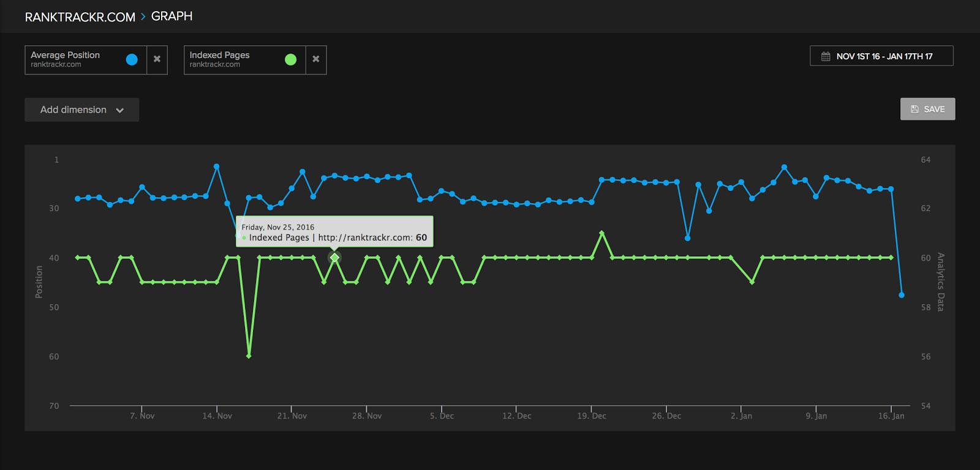The width and height of the screenshot is (980, 470).
Task: Click the SAVE button
Action: [927, 109]
